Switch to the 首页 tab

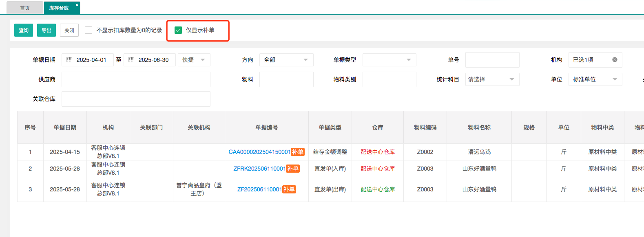(x=25, y=8)
